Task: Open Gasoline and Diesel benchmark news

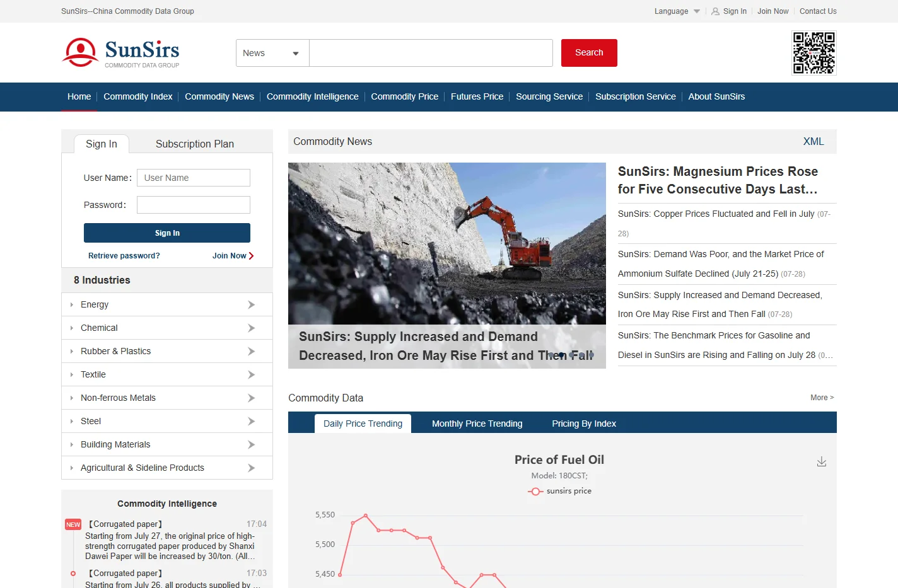Action: click(717, 345)
